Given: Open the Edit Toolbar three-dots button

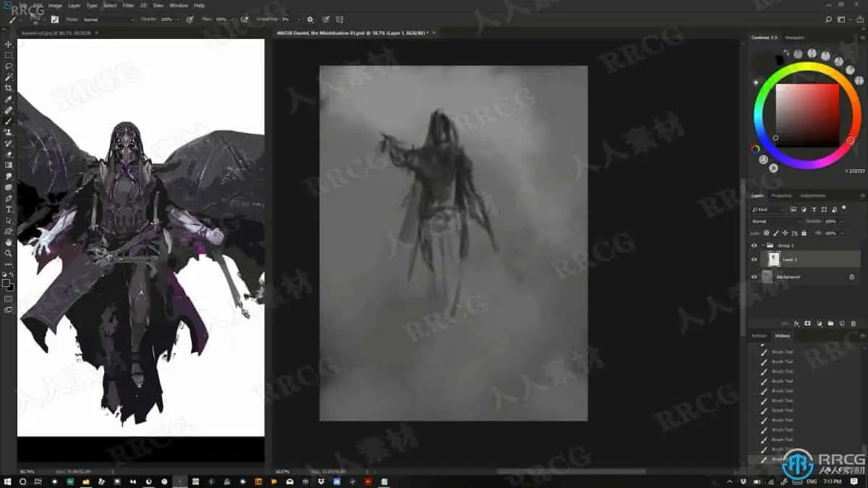Looking at the screenshot, I should [9, 264].
